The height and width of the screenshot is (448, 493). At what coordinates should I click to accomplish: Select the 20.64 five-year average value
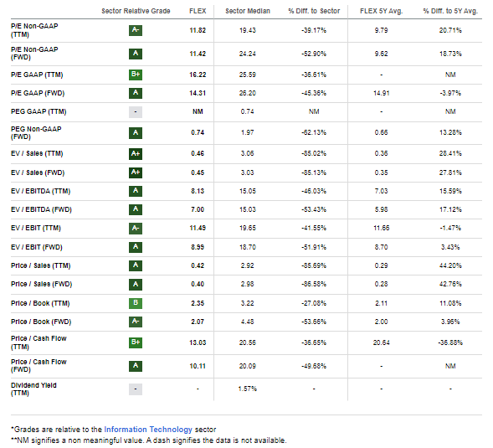click(382, 342)
